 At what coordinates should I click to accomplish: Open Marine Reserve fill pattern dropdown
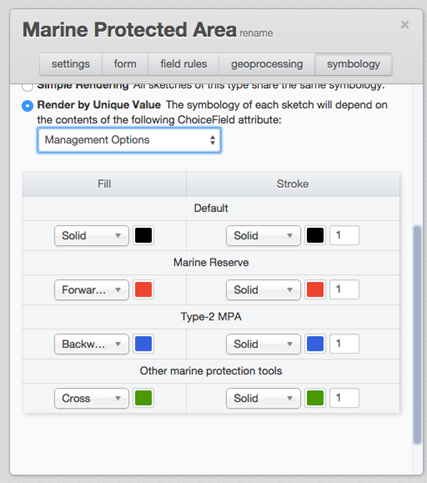[x=91, y=290]
